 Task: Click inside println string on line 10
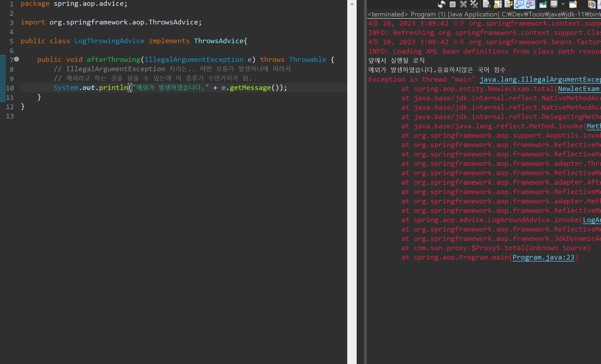171,88
